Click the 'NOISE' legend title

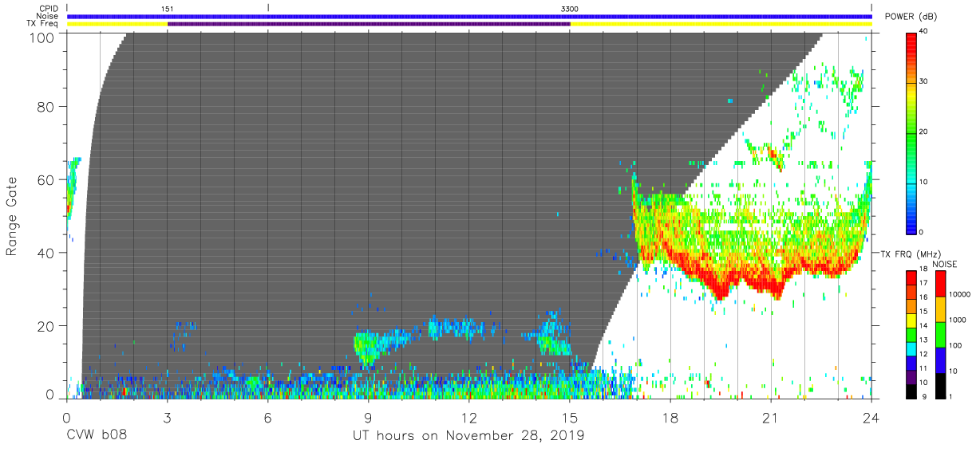coord(944,264)
